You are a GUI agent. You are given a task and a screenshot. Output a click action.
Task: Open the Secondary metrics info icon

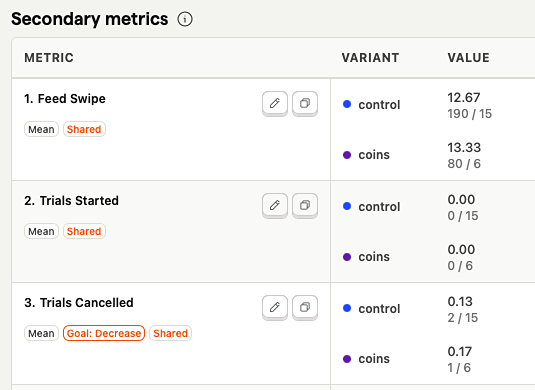[185, 19]
